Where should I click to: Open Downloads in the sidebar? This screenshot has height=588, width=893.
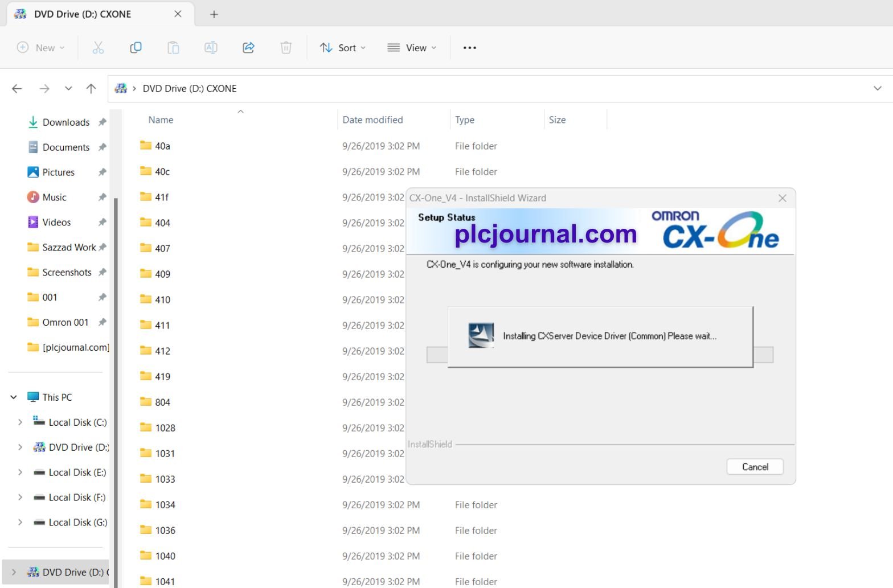click(x=66, y=122)
